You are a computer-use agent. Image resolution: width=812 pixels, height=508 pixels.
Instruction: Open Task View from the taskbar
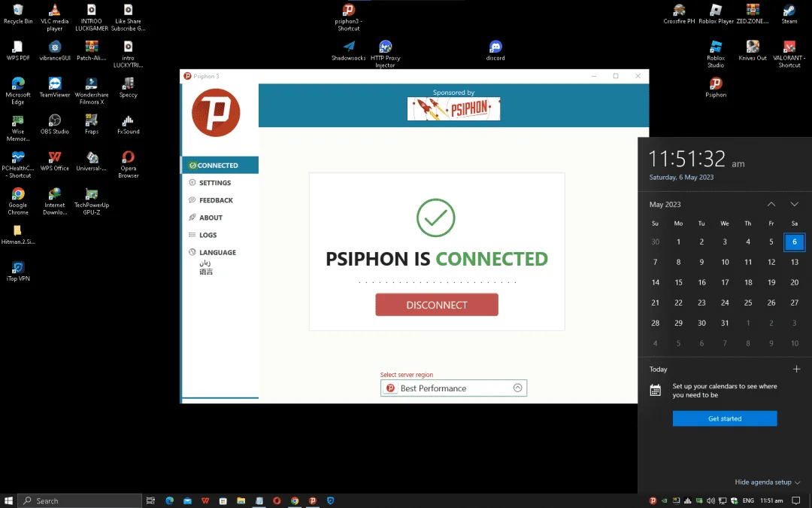[x=150, y=500]
